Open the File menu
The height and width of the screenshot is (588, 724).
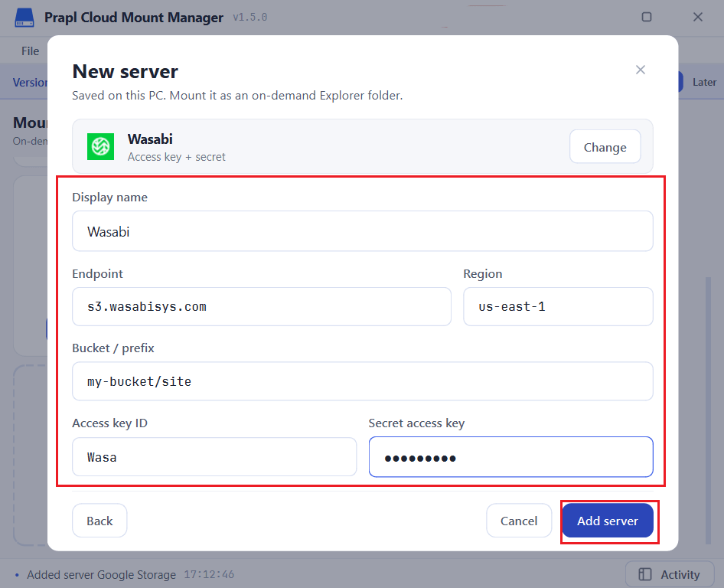coord(30,51)
